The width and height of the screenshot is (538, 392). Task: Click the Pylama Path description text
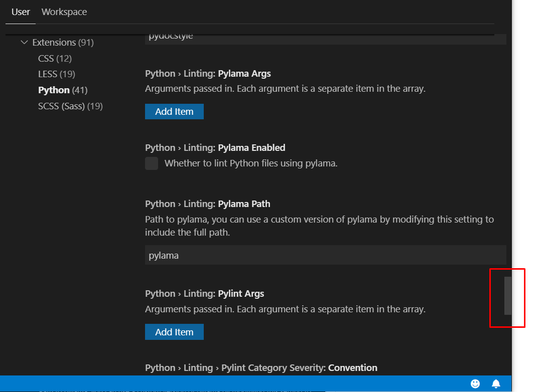(x=319, y=226)
